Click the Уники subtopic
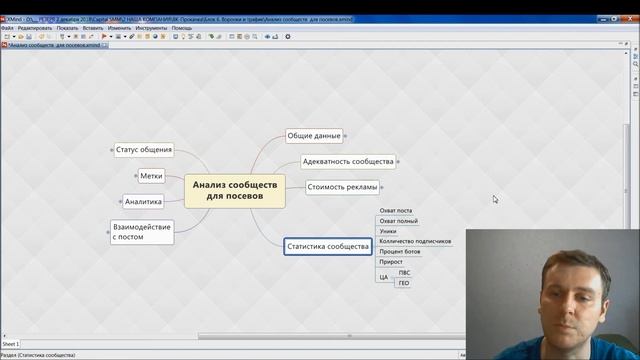The width and height of the screenshot is (640, 360). coord(388,231)
